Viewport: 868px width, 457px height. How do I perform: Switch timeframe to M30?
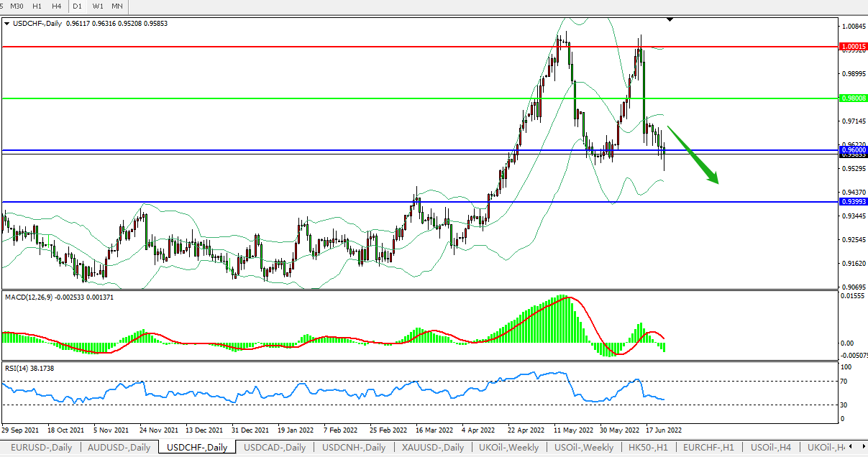pos(17,6)
